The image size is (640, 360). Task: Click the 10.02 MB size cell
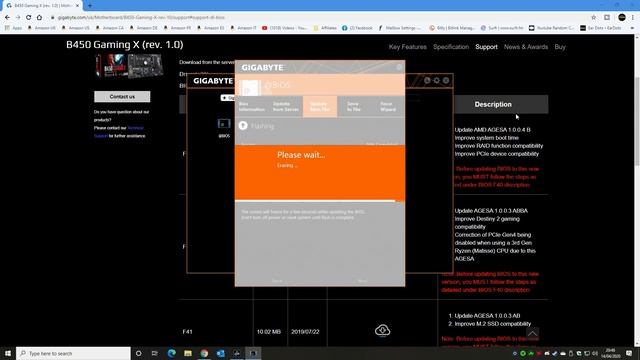point(269,332)
